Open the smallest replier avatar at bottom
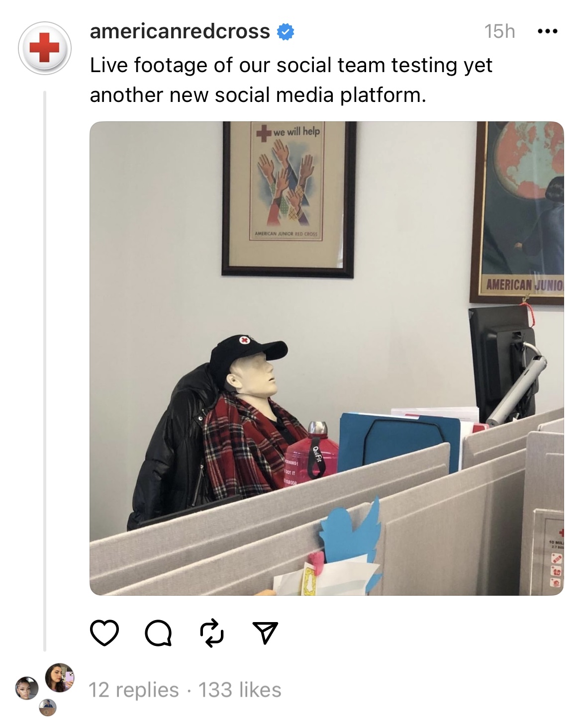Viewport: 582px width, 728px height. pyautogui.click(x=48, y=707)
